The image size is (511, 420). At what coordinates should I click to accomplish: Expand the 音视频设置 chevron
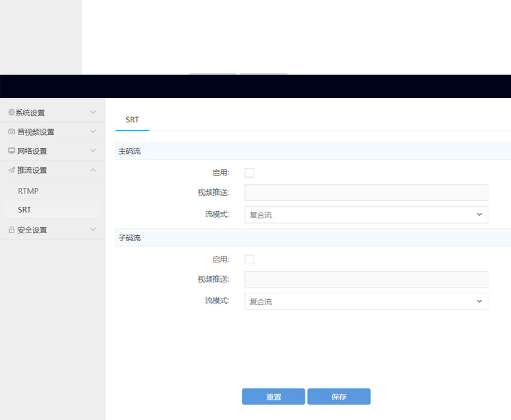93,132
